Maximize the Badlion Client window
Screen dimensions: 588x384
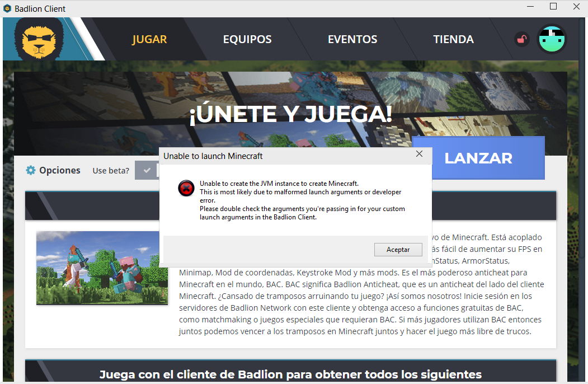553,7
